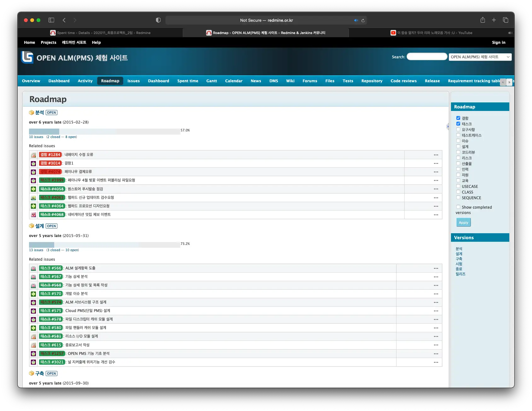532x411 pixels.
Task: Click the 분석 progress bar at 57.0%
Action: click(x=105, y=131)
